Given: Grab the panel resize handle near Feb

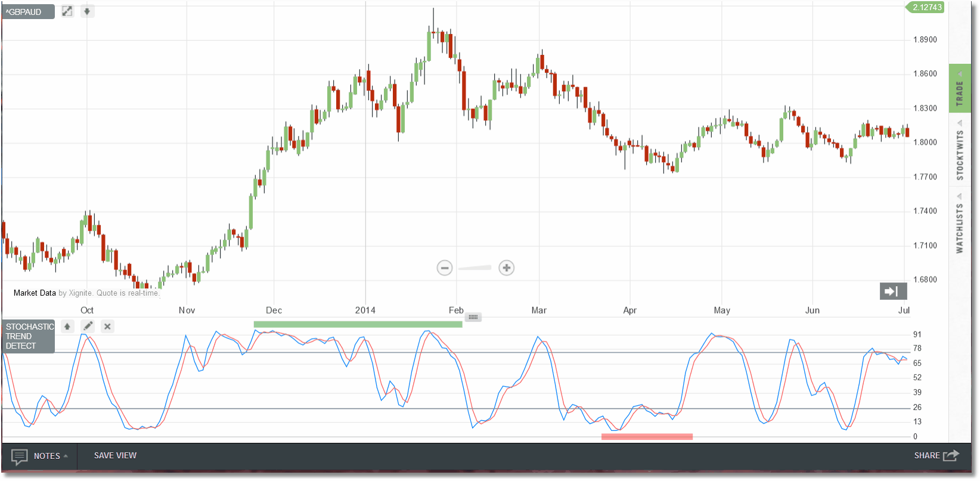Looking at the screenshot, I should click(x=473, y=317).
